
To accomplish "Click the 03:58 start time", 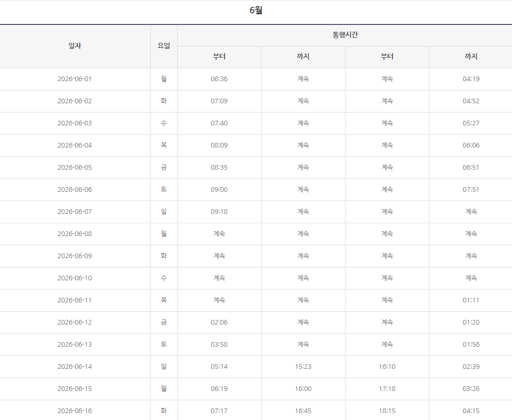I will (x=219, y=344).
